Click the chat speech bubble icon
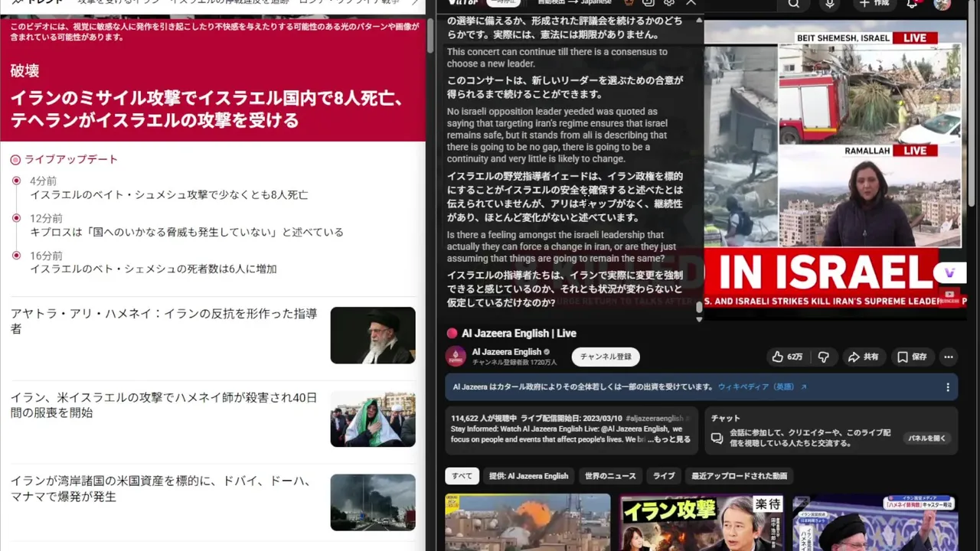The height and width of the screenshot is (551, 980). [x=717, y=439]
